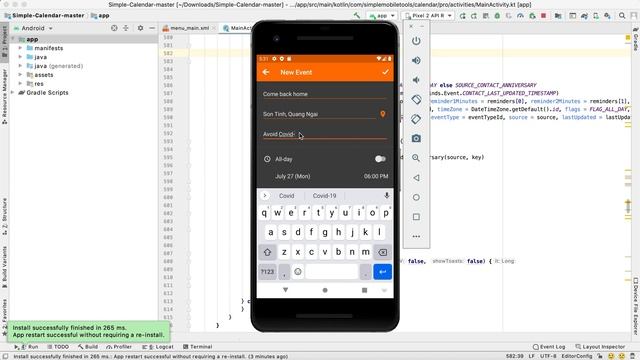Viewport: 640px width, 360px height.
Task: Expand the manifests folder
Action: [x=20, y=48]
